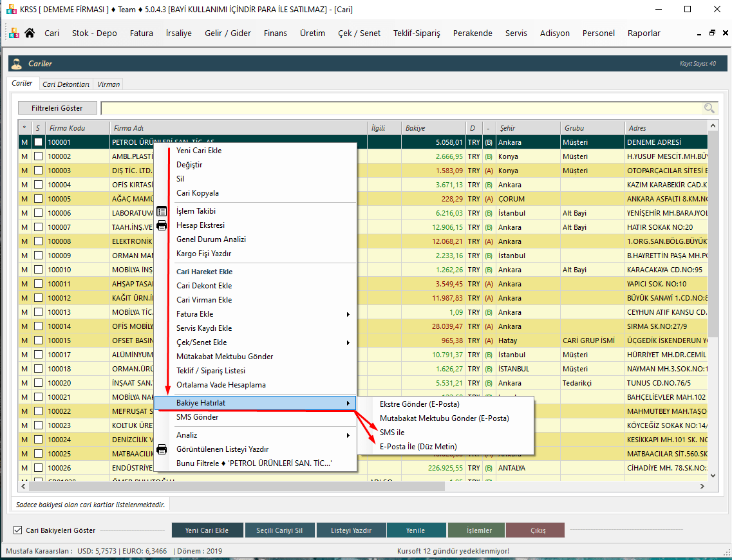The height and width of the screenshot is (560, 732).
Task: Choose Mutabakat Mektubu Gönder (E-Posta)
Action: 446,418
